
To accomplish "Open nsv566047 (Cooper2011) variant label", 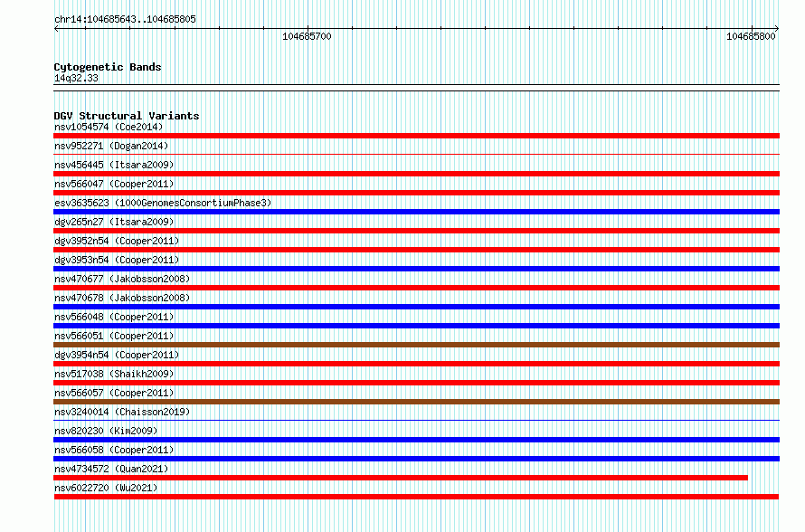I will coord(114,184).
